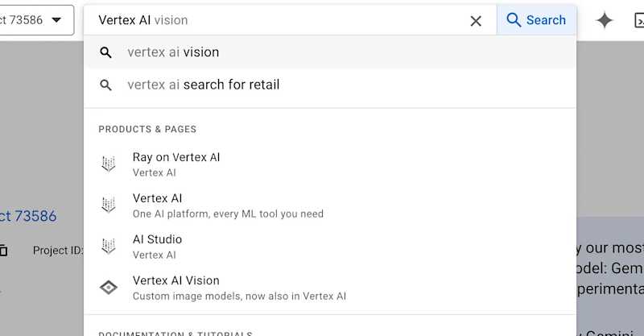Click the copy icon left of Project ID

coord(4,250)
